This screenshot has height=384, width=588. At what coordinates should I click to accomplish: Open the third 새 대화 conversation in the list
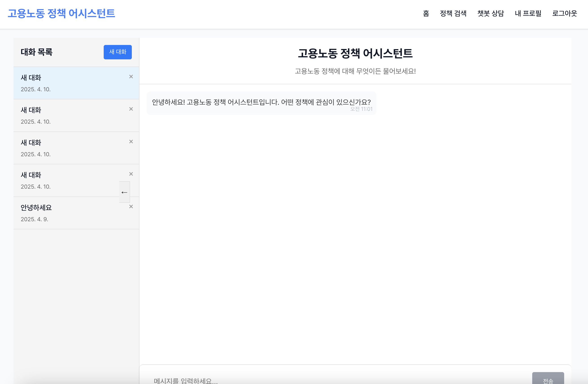(76, 148)
